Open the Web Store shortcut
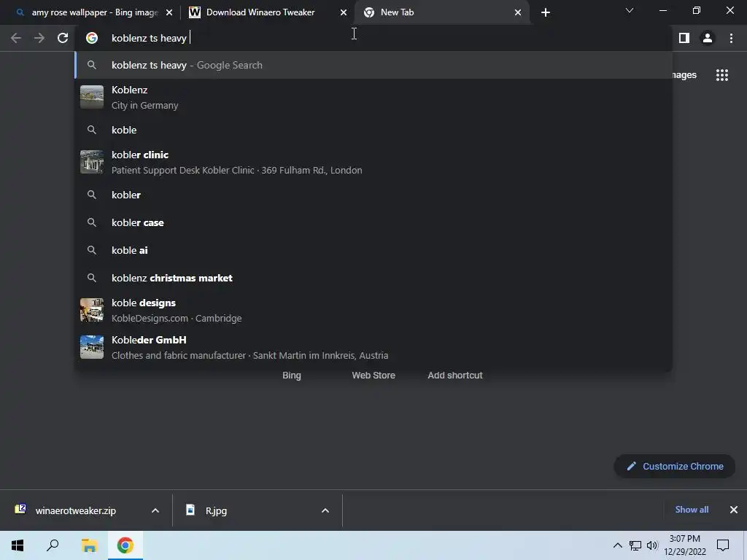Image resolution: width=747 pixels, height=560 pixels. pos(373,376)
